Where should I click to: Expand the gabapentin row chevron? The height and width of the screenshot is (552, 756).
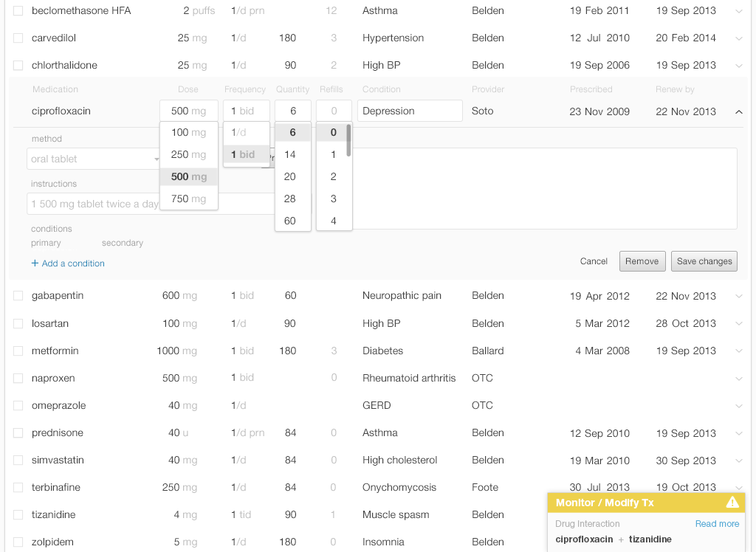click(x=739, y=296)
